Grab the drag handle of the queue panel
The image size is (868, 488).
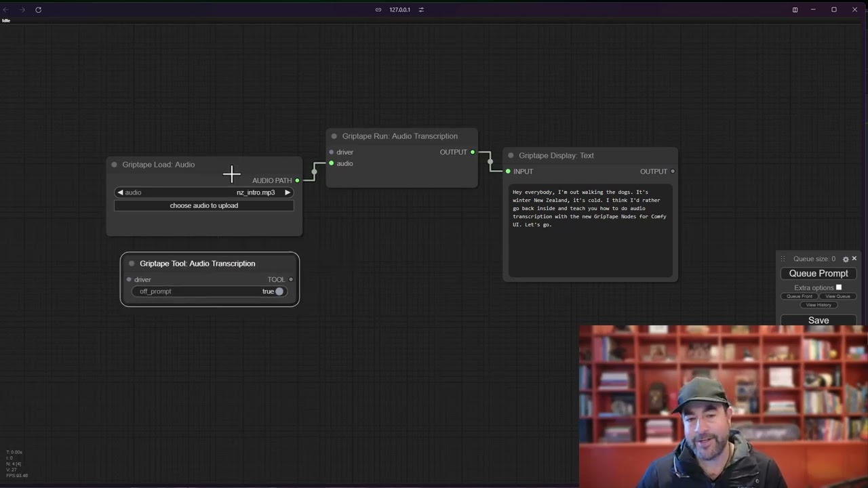tap(783, 259)
